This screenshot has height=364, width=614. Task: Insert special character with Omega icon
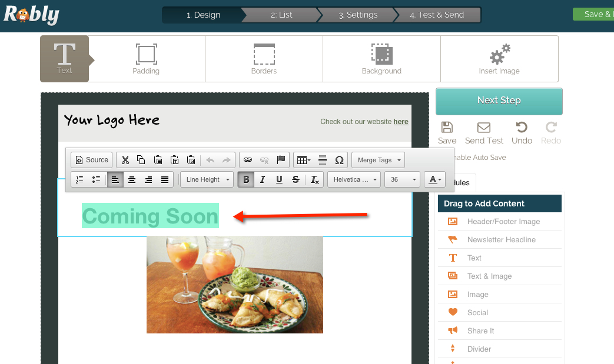339,160
